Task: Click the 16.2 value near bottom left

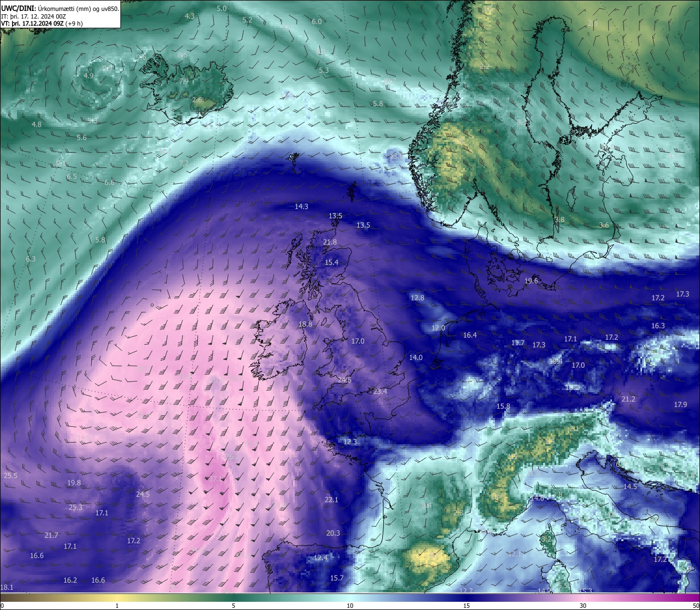Action: (x=70, y=580)
